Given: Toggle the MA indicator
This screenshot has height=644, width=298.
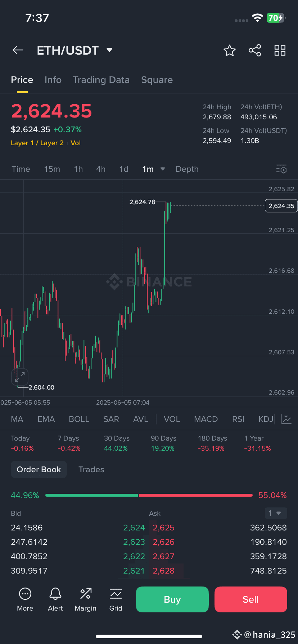Looking at the screenshot, I should pos(17,419).
